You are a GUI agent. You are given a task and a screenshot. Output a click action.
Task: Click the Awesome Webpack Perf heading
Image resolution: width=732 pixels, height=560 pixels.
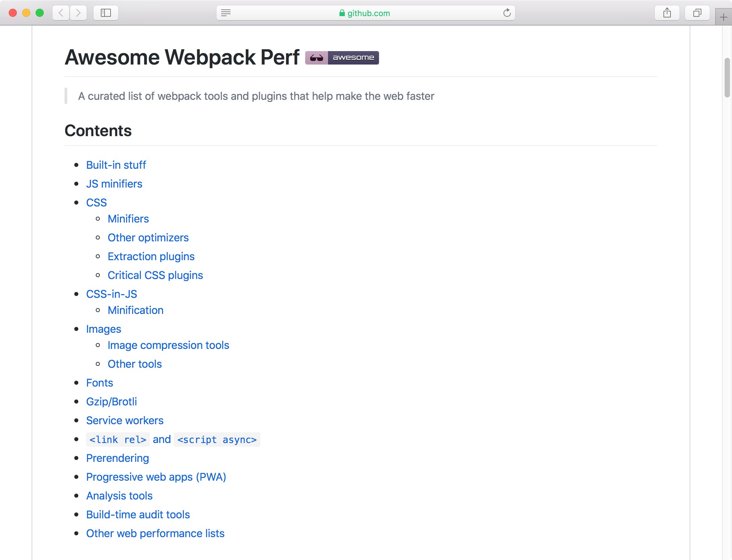(x=182, y=57)
